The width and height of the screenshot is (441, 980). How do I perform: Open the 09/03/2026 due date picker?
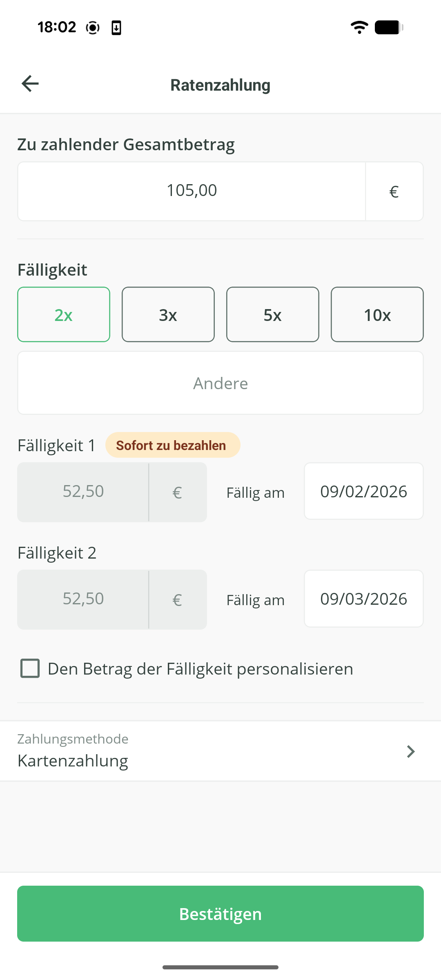pos(363,599)
